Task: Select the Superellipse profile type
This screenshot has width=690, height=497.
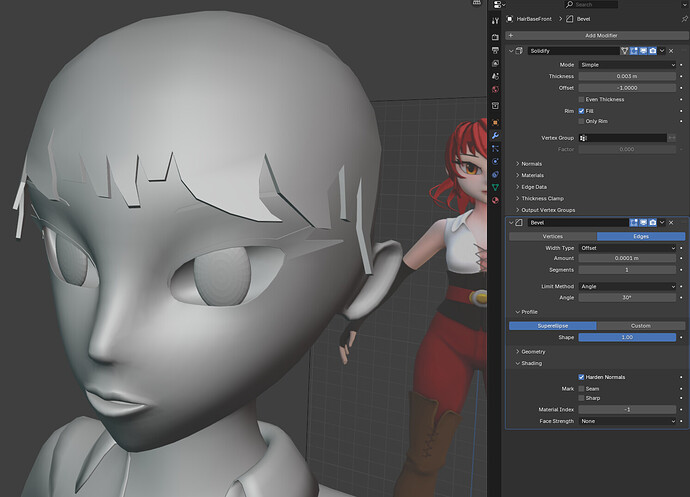Action: point(553,326)
